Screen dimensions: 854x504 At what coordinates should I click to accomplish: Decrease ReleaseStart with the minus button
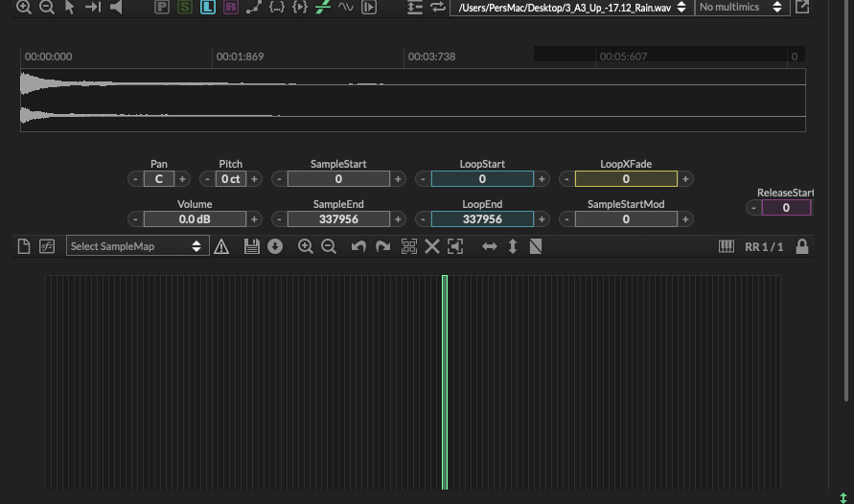tap(753, 208)
